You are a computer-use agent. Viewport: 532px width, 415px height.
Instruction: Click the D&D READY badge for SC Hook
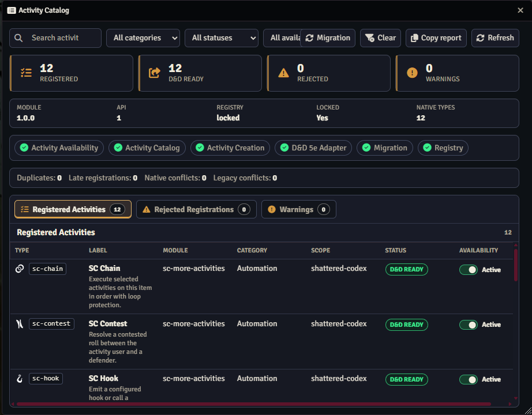tap(406, 379)
